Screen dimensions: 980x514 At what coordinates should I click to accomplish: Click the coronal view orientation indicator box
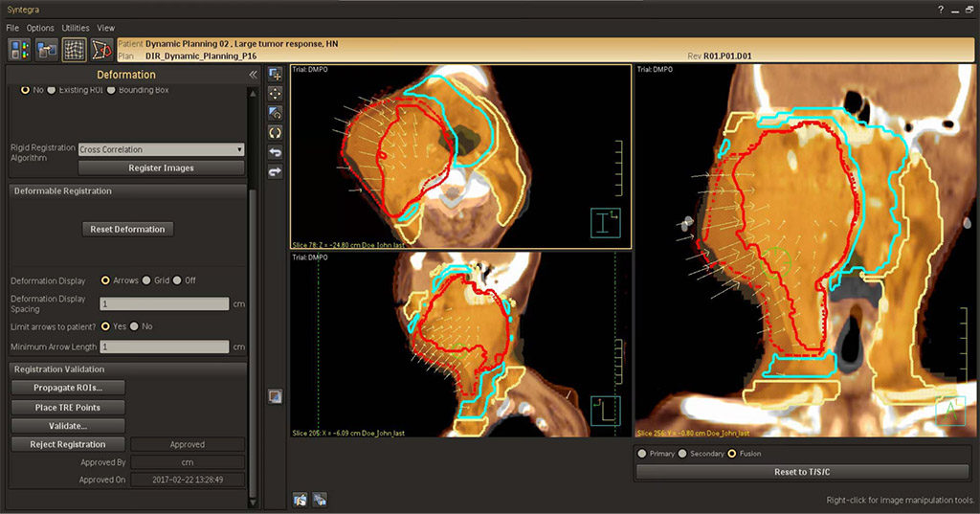(x=950, y=411)
